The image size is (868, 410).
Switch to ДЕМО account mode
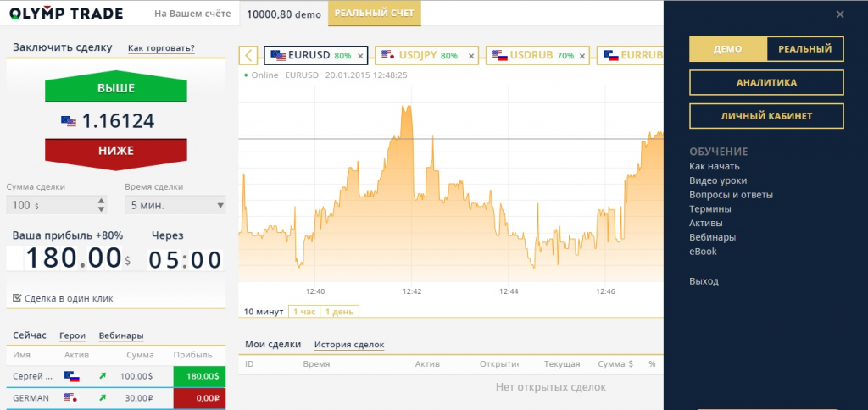click(728, 49)
